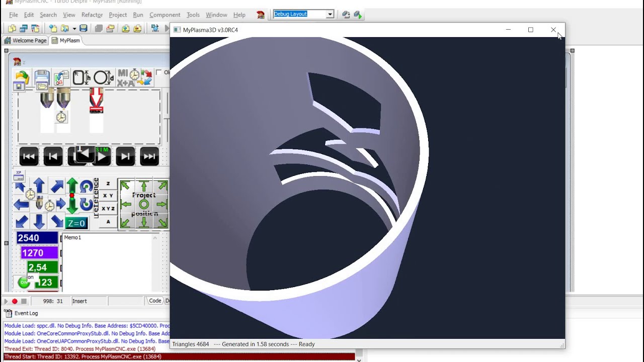
Task: Click the blue left arrow jog button
Action: click(x=21, y=204)
